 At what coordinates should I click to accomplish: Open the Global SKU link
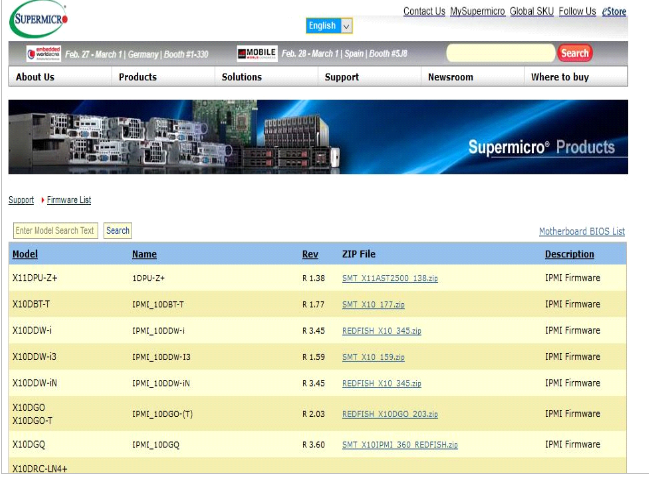click(531, 12)
